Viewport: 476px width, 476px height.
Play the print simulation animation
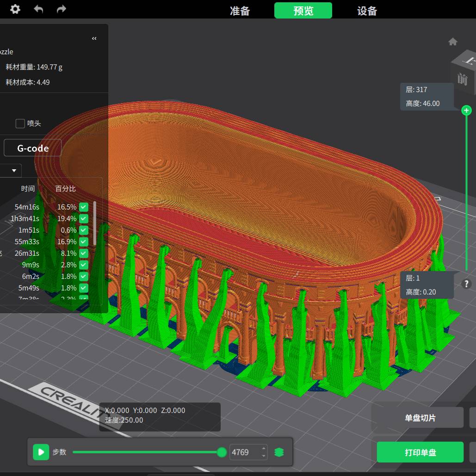click(41, 452)
